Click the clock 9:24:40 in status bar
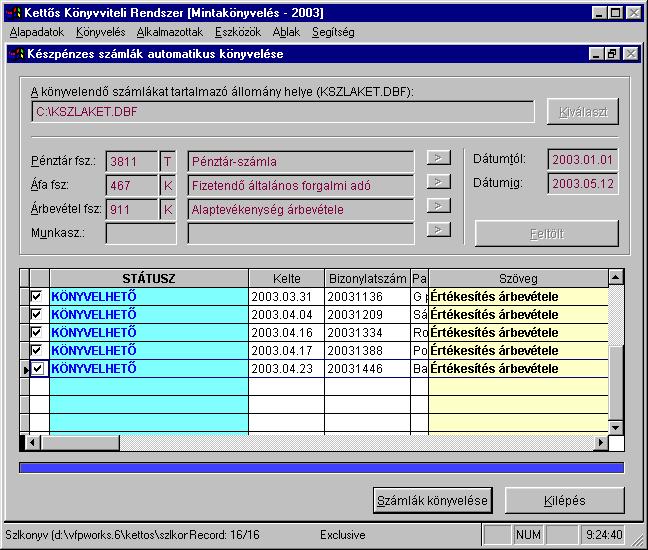The image size is (648, 550). (x=604, y=535)
